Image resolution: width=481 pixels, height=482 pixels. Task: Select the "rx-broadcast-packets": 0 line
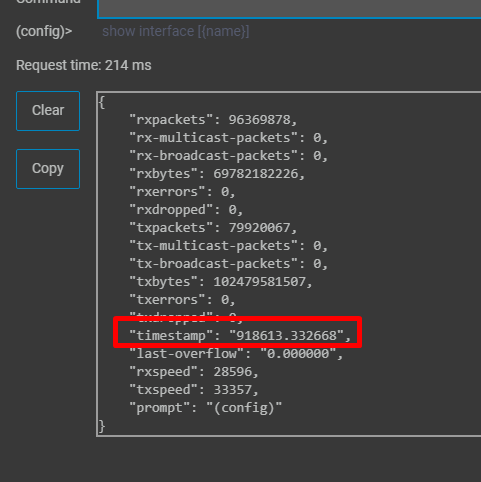click(229, 156)
